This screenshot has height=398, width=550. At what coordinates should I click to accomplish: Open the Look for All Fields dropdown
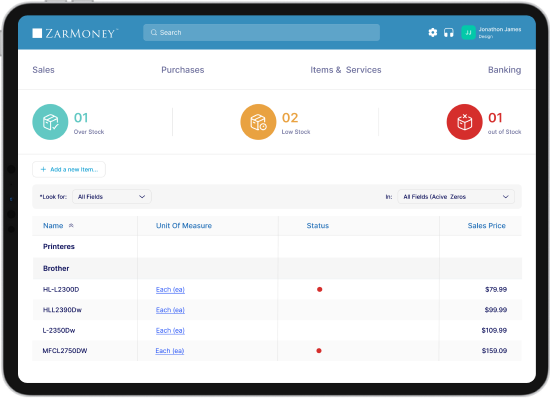[x=112, y=197]
